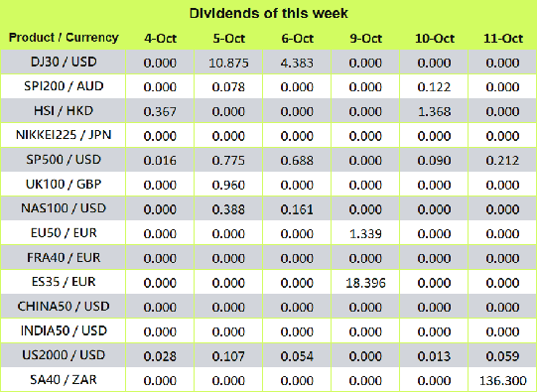Click the HSI / HKD row label

(x=64, y=111)
